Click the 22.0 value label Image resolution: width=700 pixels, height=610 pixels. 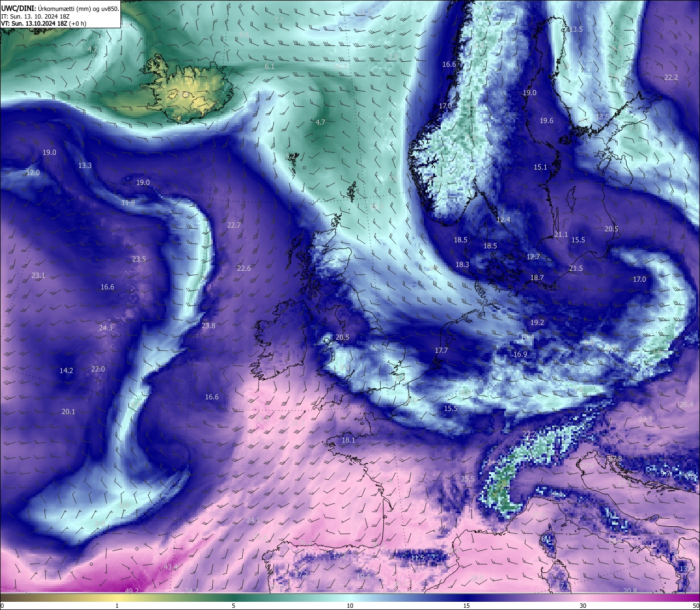pos(98,369)
